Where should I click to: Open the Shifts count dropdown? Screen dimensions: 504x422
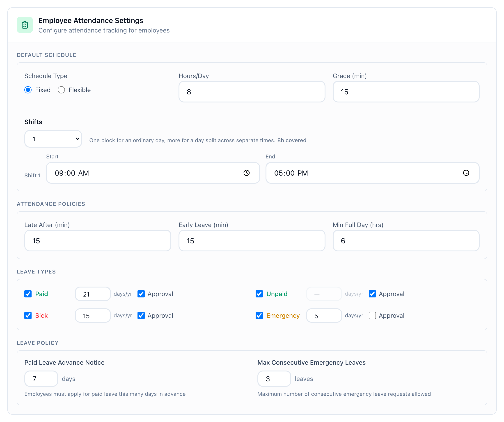(53, 139)
